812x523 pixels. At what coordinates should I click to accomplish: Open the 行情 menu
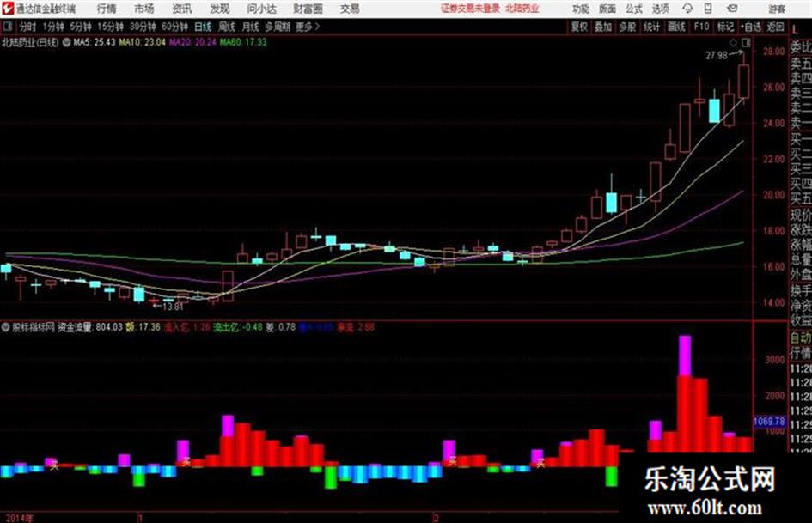pos(107,9)
